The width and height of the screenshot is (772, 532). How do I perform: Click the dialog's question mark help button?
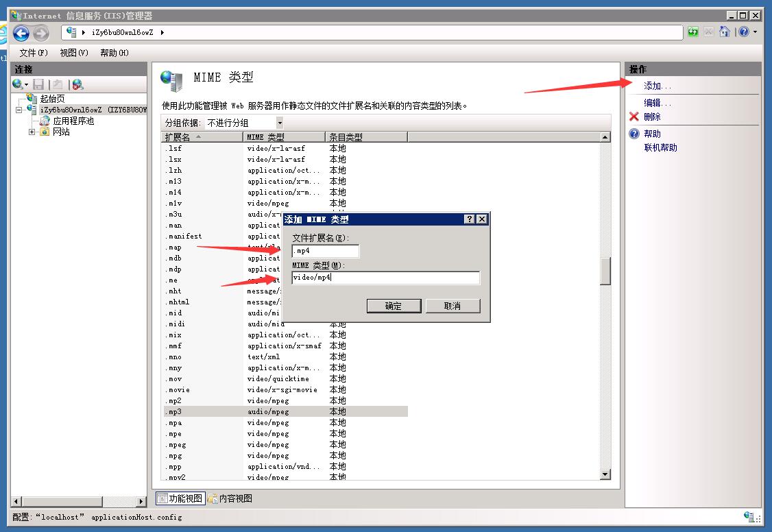[469, 219]
